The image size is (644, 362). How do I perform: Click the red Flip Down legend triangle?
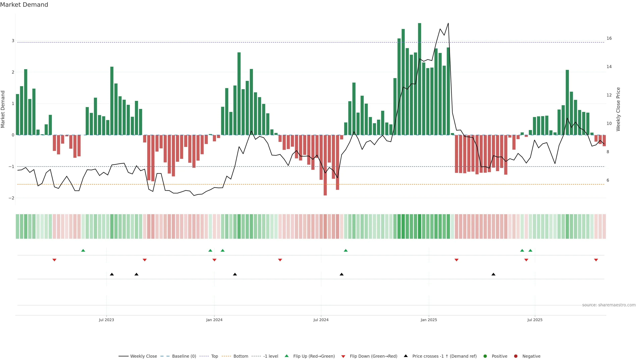[x=343, y=356]
